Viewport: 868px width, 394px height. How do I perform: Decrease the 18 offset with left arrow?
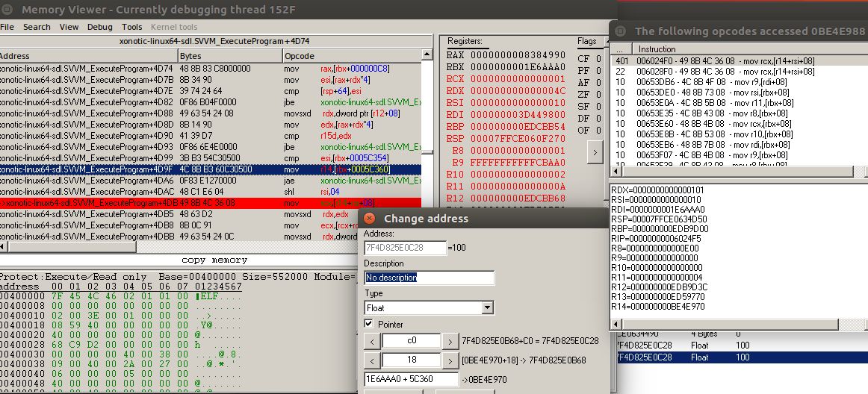click(x=372, y=361)
